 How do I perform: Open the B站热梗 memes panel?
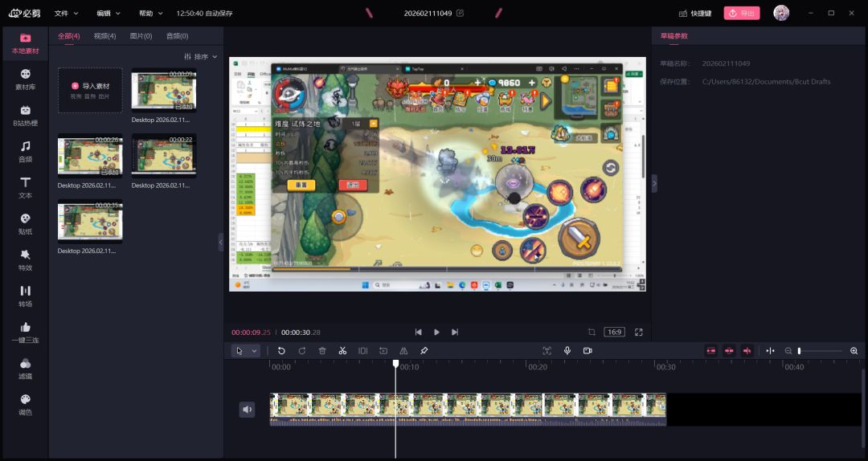tap(25, 116)
